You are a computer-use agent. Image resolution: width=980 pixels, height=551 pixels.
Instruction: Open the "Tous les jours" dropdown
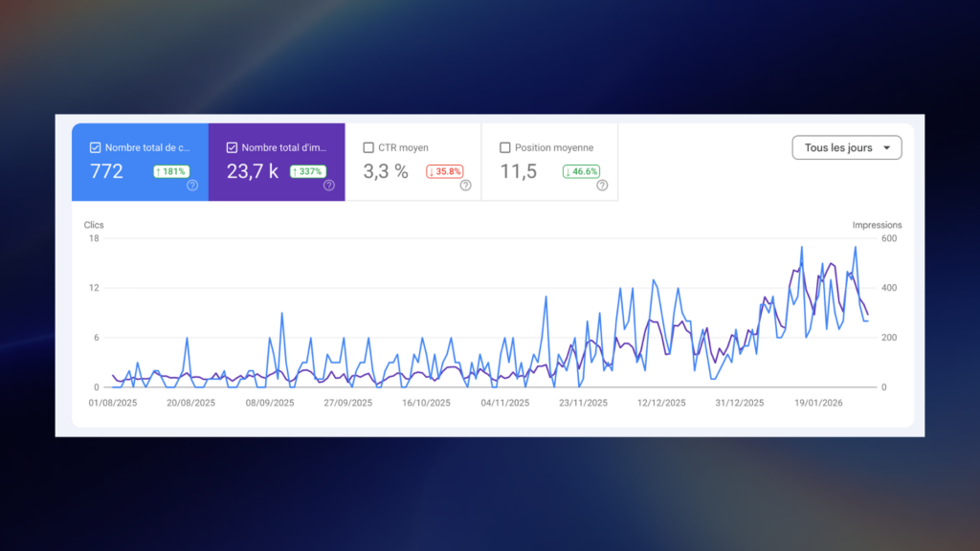(x=846, y=147)
